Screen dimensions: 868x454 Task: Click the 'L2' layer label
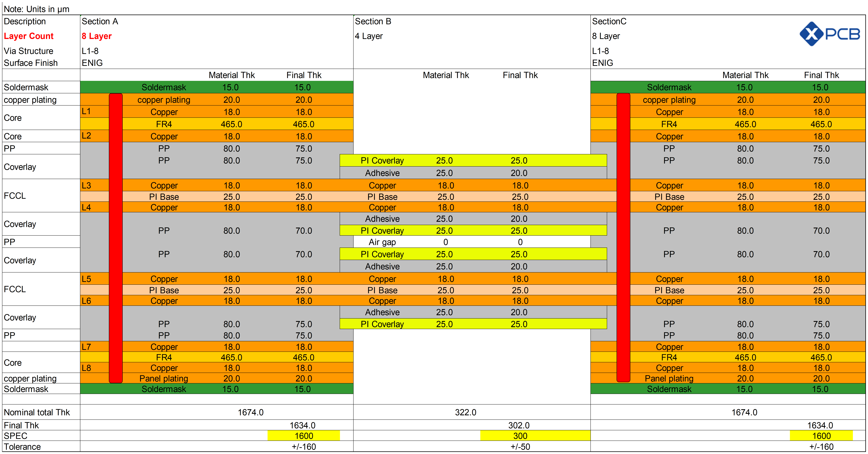(86, 136)
